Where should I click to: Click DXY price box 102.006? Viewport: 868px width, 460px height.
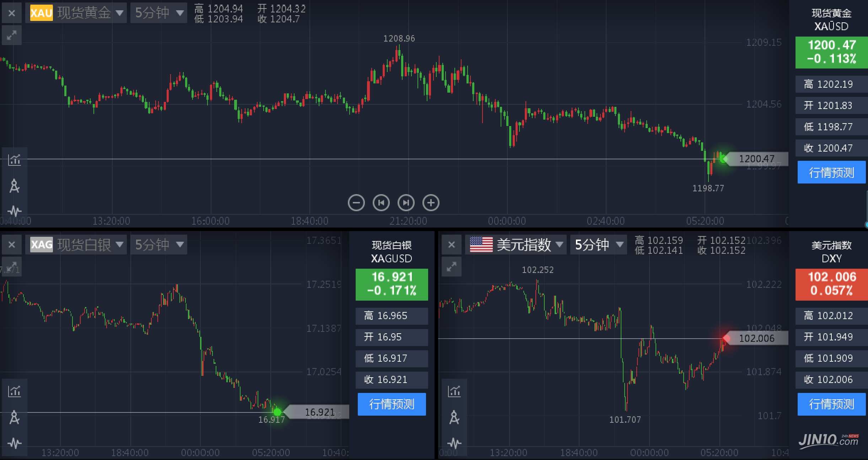pyautogui.click(x=831, y=284)
